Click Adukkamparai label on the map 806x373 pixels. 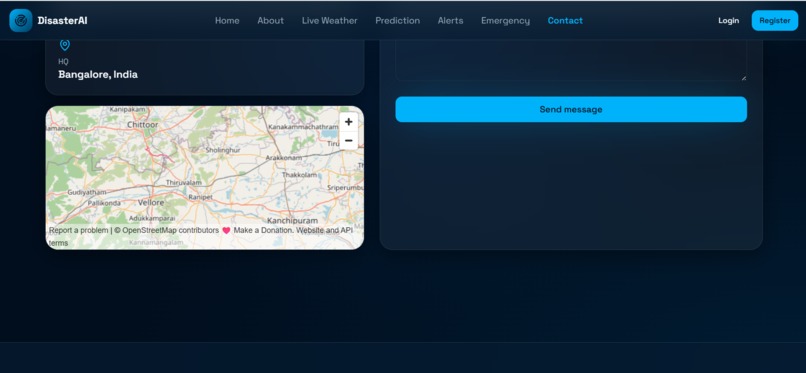[x=152, y=218]
